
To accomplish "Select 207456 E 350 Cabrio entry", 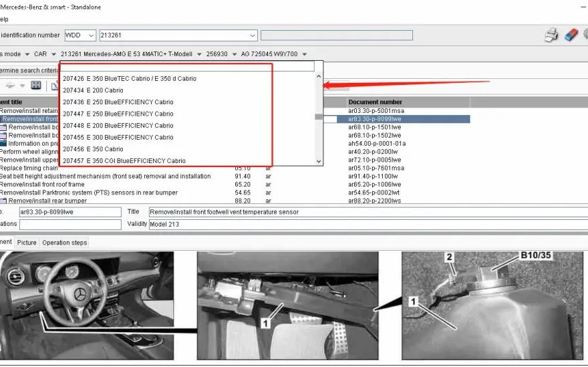I will (93, 149).
